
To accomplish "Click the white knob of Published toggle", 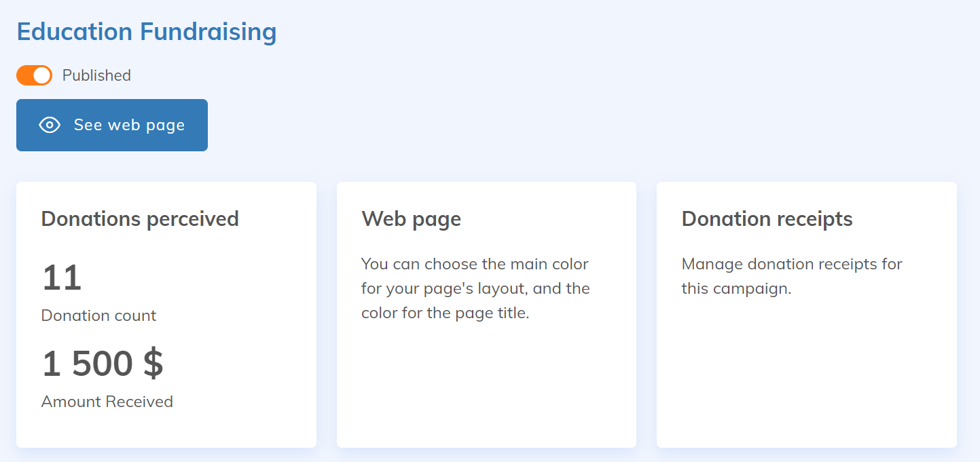I will 42,75.
